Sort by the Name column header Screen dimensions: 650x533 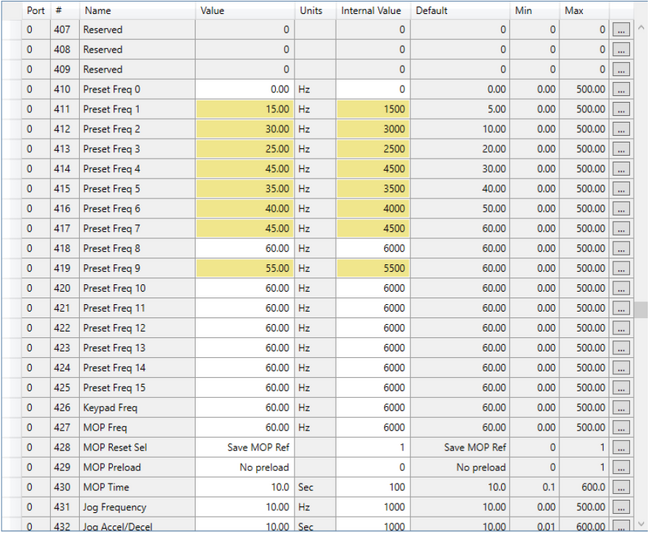click(136, 10)
